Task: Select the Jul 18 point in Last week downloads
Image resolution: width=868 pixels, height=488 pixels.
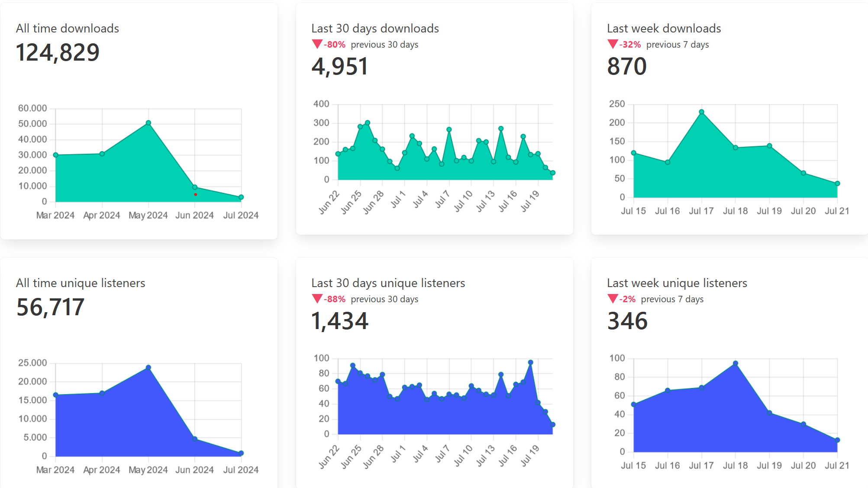Action: [736, 148]
